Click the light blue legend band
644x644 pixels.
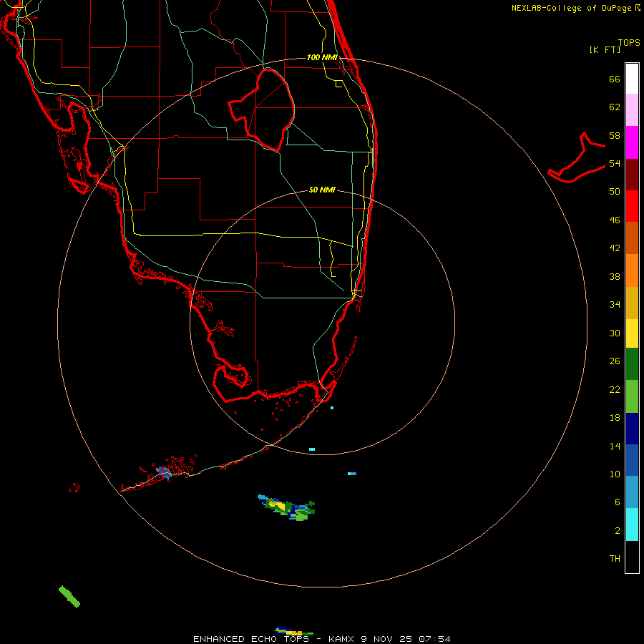(x=632, y=492)
